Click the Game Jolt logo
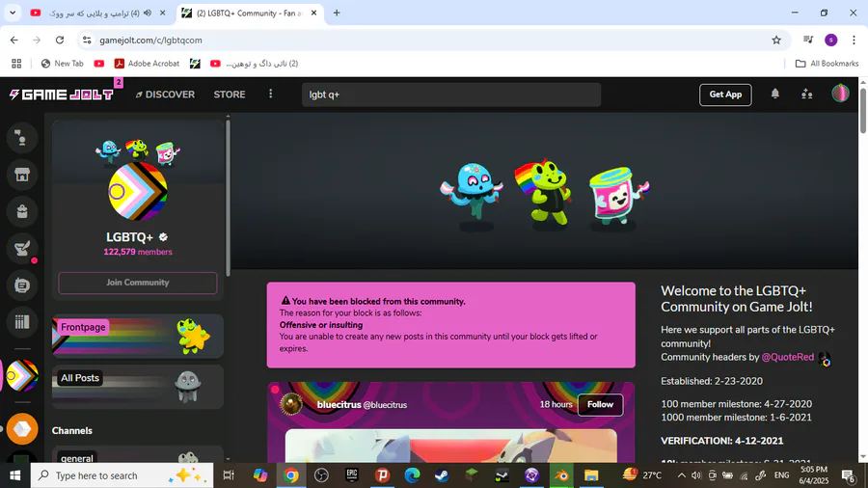Viewport: 868px width, 488px height. tap(62, 95)
